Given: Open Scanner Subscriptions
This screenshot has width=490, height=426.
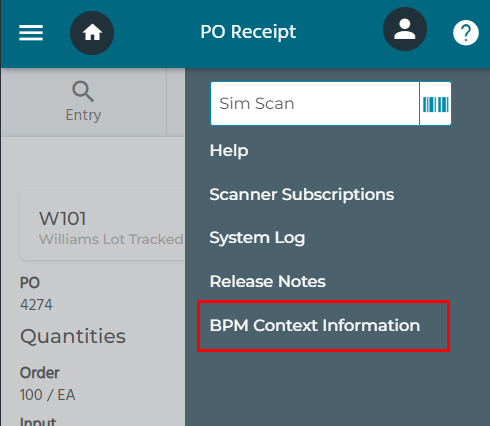Looking at the screenshot, I should point(302,194).
